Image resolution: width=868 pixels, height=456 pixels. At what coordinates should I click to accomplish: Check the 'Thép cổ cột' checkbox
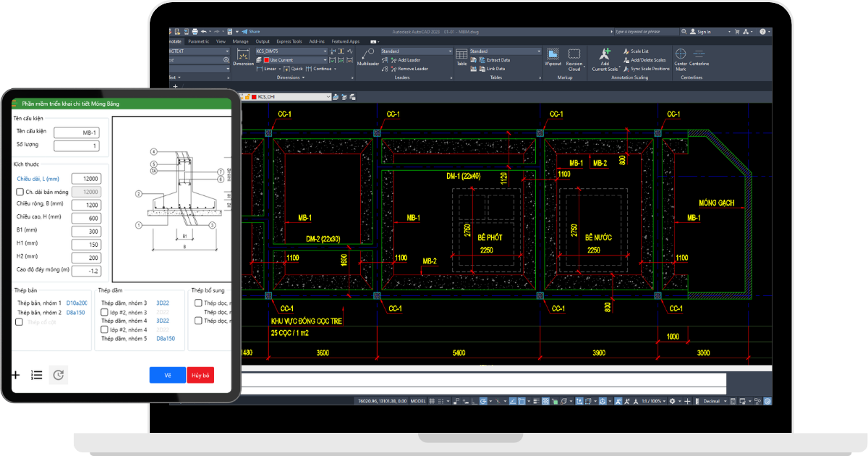point(20,322)
